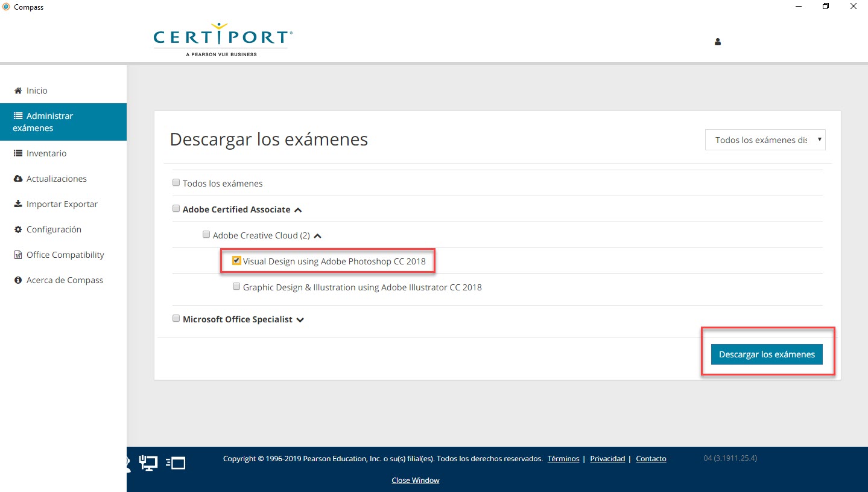The width and height of the screenshot is (868, 492).
Task: Click the Close Window link
Action: [x=416, y=481]
